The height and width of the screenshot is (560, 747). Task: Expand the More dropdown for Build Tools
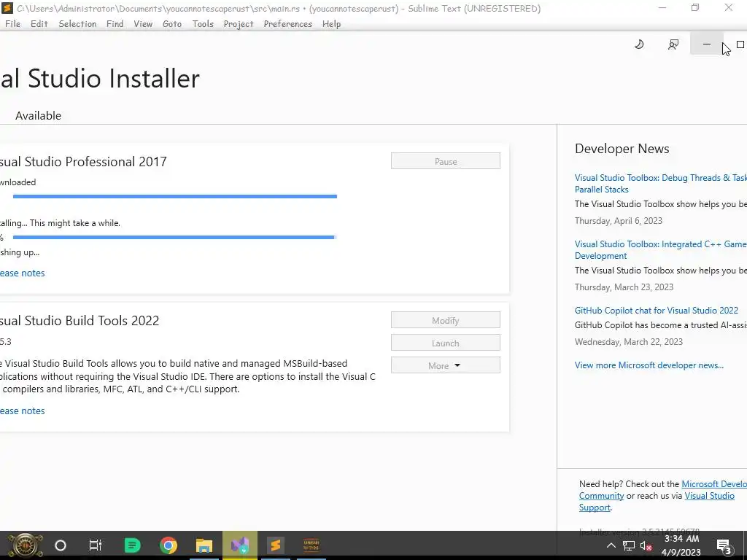coord(446,365)
